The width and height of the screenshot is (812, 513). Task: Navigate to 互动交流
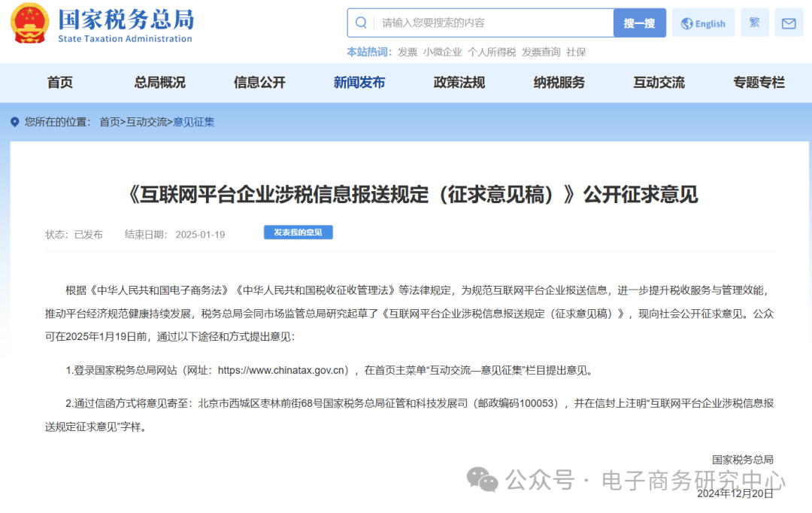pos(659,83)
